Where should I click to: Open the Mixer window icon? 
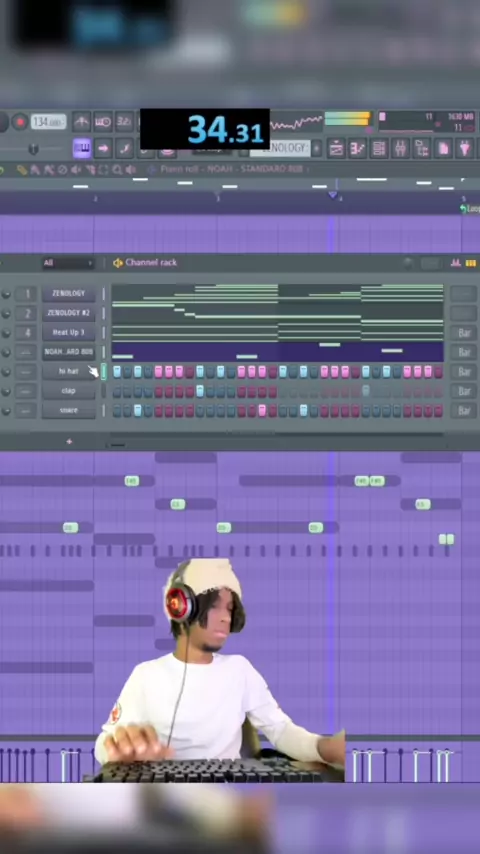pyautogui.click(x=400, y=148)
